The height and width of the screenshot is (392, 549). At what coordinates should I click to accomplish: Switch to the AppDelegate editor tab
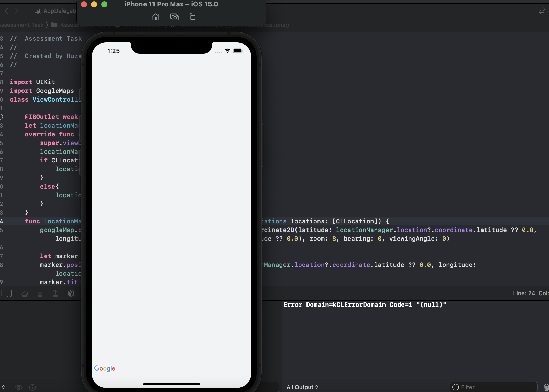56,11
